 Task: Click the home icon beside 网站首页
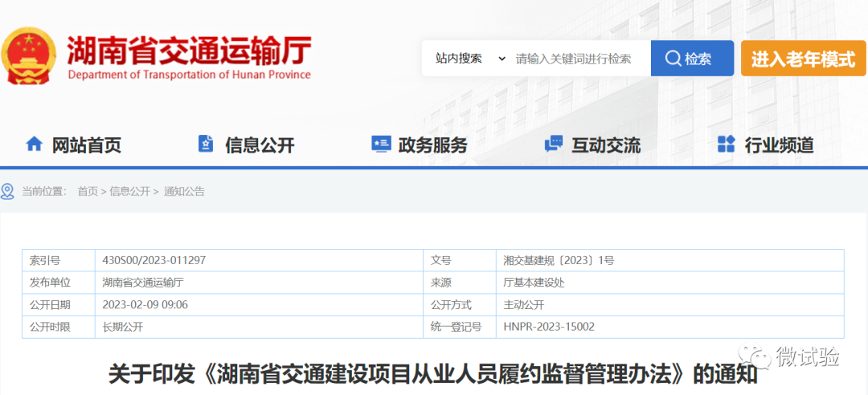click(x=34, y=144)
